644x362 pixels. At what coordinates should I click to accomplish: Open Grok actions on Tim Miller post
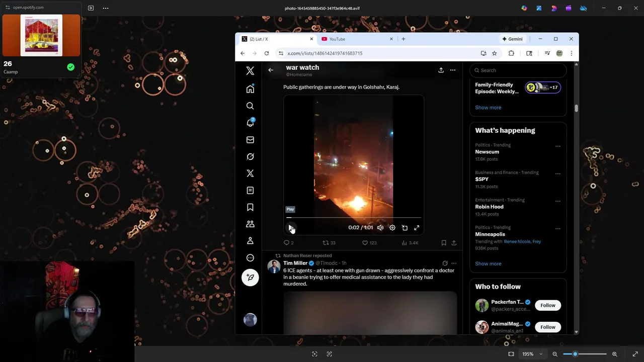click(x=445, y=263)
